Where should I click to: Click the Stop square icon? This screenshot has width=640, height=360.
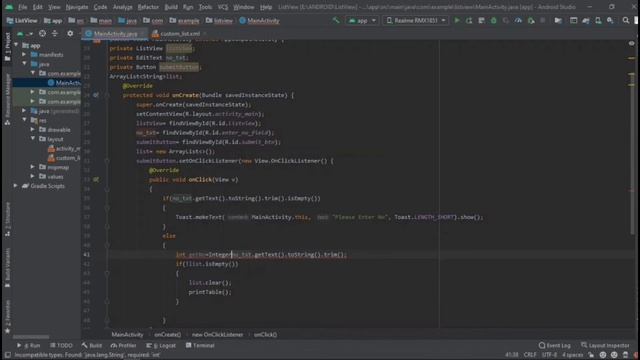click(x=542, y=20)
